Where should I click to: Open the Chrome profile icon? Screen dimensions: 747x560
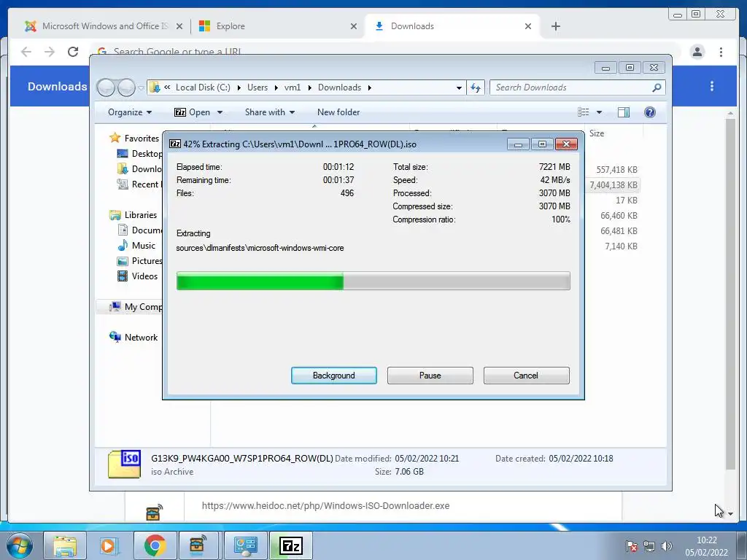click(x=697, y=52)
